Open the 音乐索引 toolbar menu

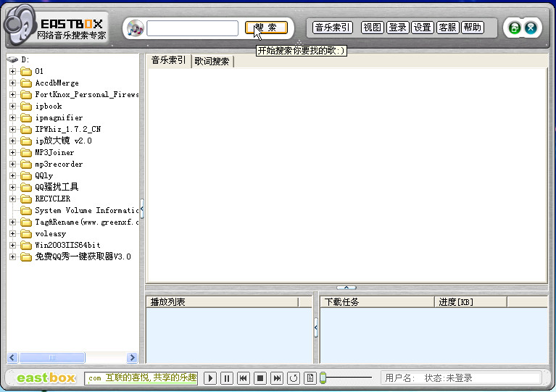333,28
